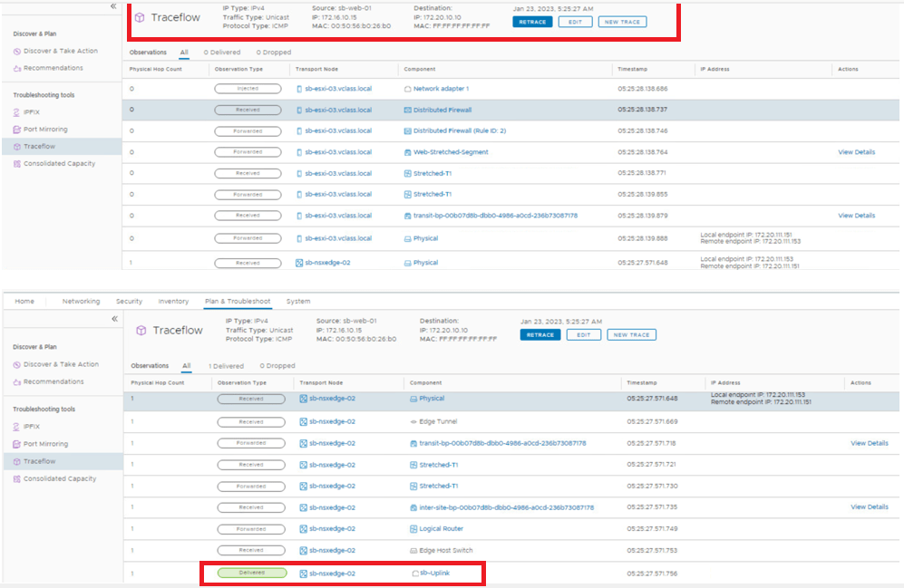This screenshot has height=588, width=904.
Task: Click the Distributed Firewall (Rule ID: 2) icon
Action: [407, 130]
